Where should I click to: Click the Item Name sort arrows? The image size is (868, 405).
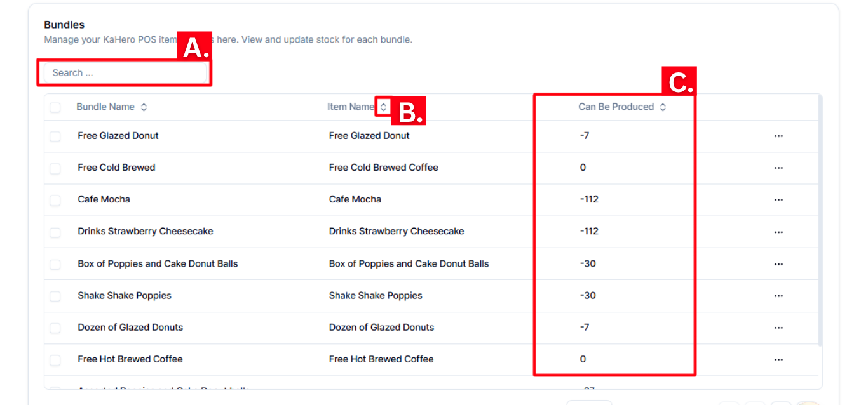point(383,107)
